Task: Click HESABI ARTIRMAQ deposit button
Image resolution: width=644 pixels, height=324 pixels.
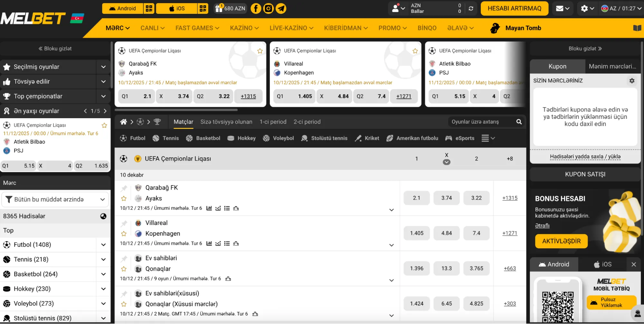Action: click(514, 8)
